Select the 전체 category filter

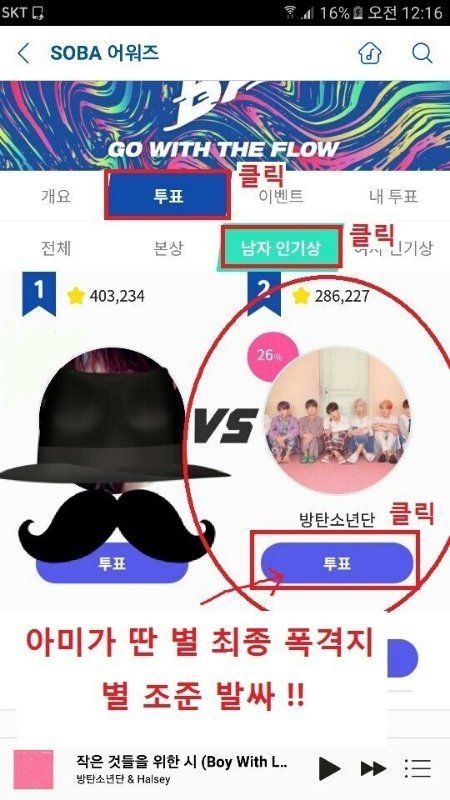point(56,248)
